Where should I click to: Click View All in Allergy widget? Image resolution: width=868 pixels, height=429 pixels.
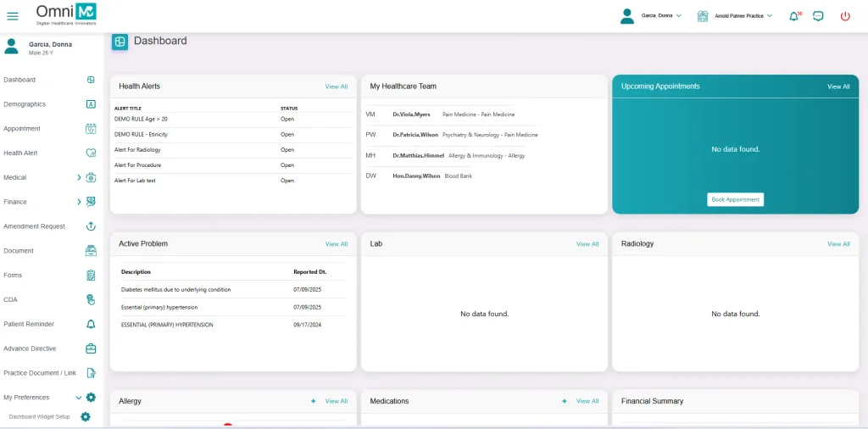pos(337,401)
